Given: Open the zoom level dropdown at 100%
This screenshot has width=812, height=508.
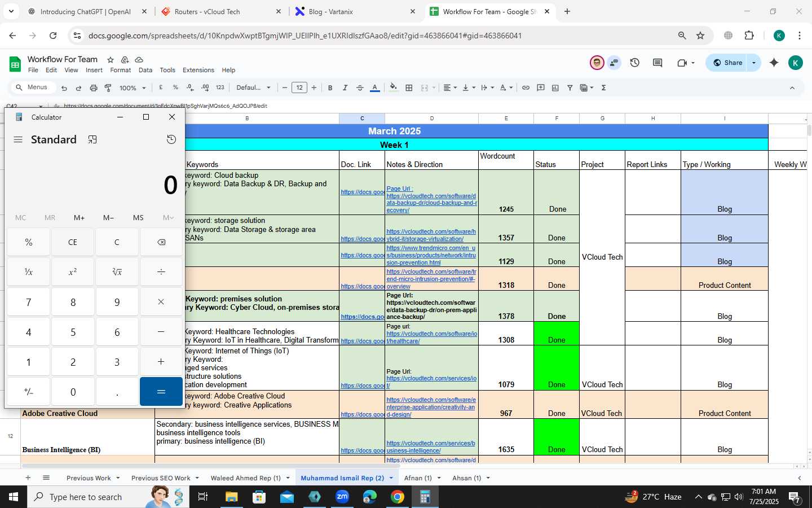Looking at the screenshot, I should [x=133, y=88].
